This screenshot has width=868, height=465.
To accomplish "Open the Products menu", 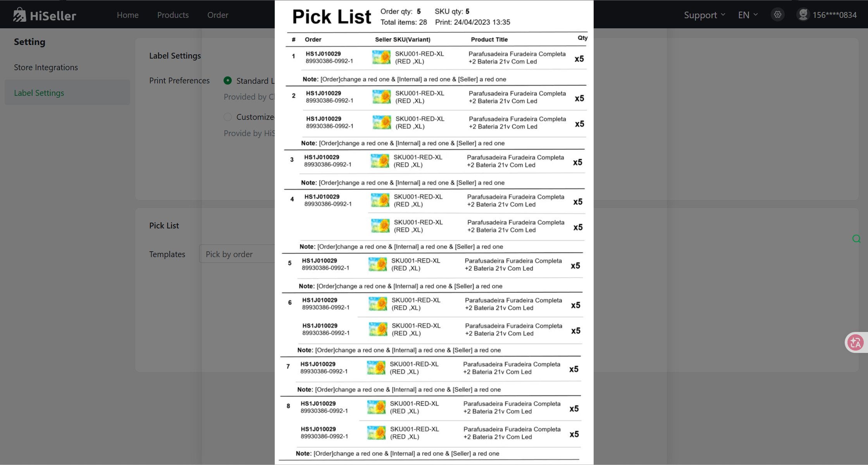I will [173, 15].
